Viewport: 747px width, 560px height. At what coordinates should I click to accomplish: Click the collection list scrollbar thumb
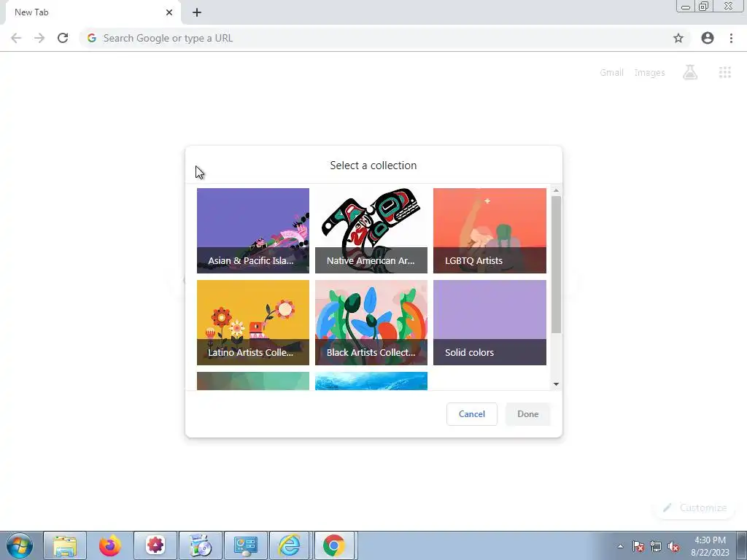tap(556, 265)
